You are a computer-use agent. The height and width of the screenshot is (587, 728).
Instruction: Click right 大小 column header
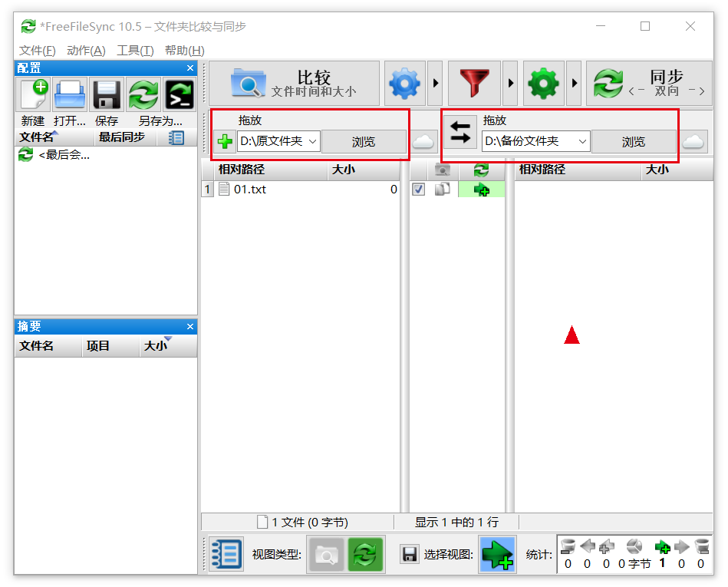[677, 170]
